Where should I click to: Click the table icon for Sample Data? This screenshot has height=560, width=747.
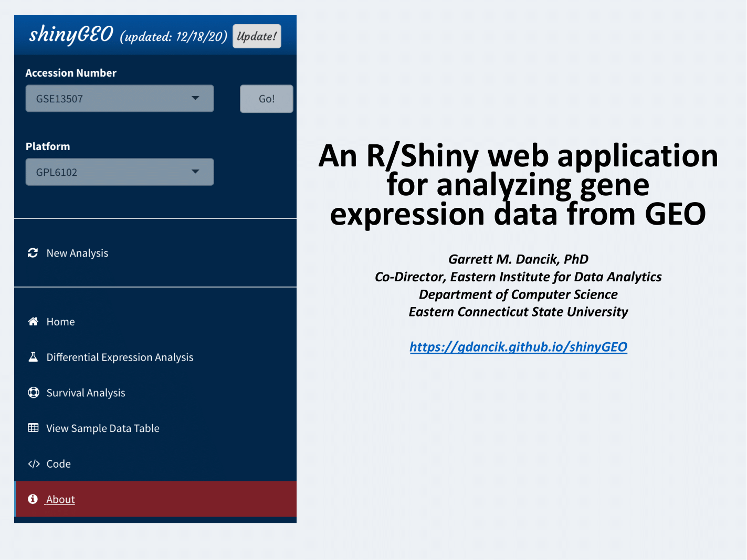pos(33,428)
